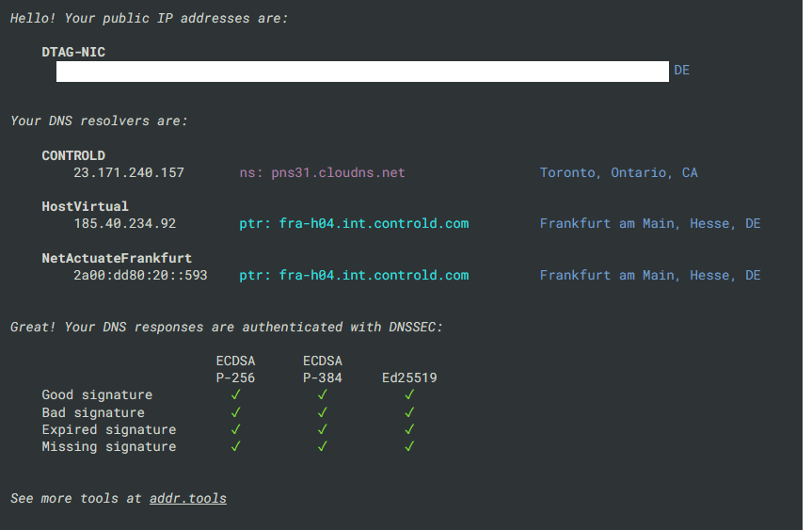812x530 pixels.
Task: Click the redacted public IP field
Action: click(362, 72)
